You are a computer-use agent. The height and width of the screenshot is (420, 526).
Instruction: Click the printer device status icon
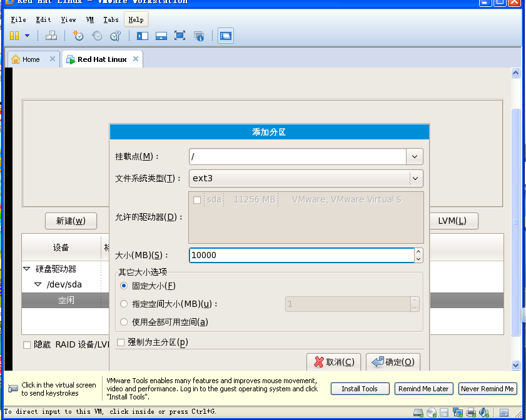[x=471, y=413]
